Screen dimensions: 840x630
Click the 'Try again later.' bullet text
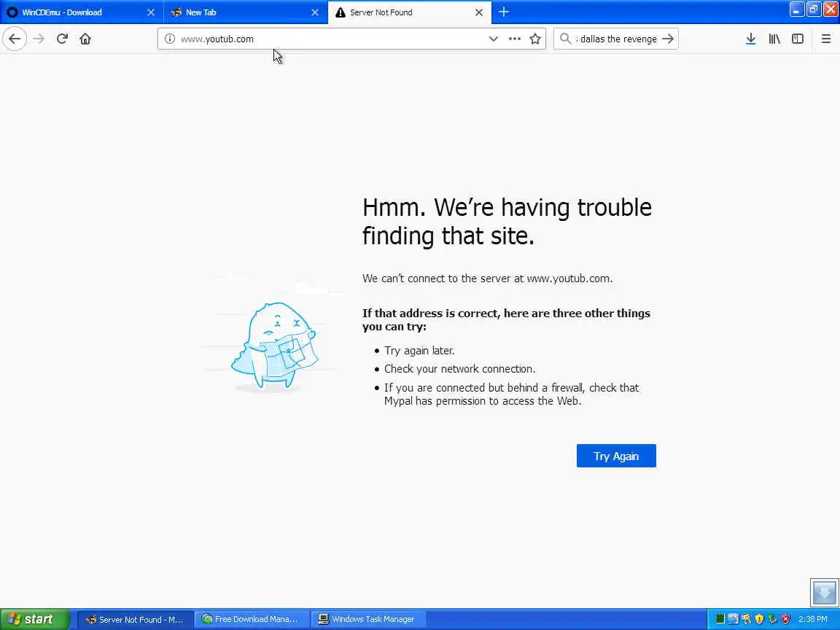419,351
